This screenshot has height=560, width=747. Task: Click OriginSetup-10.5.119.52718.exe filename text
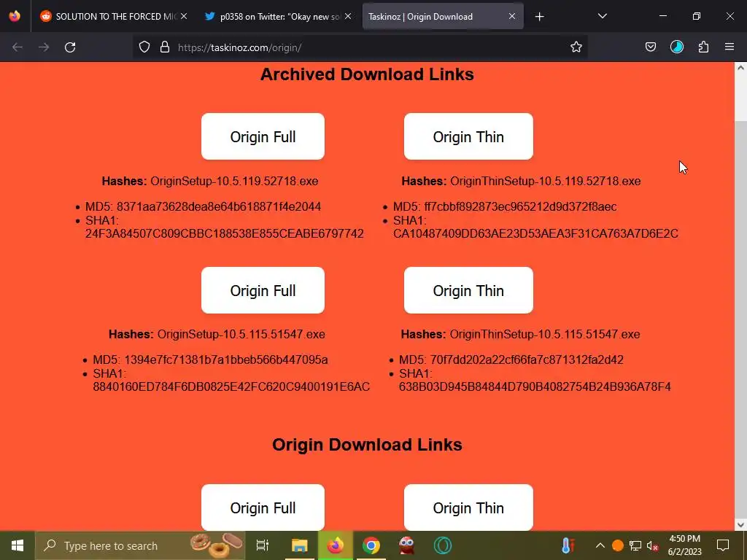(x=234, y=181)
